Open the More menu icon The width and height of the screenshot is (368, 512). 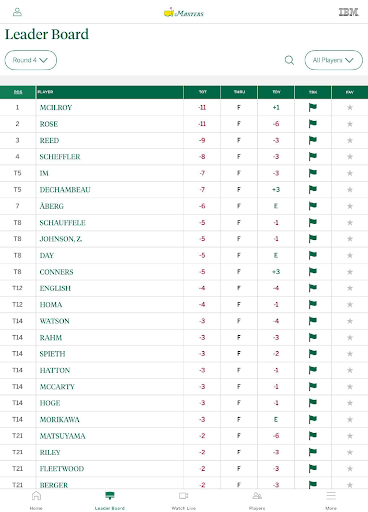(x=331, y=496)
